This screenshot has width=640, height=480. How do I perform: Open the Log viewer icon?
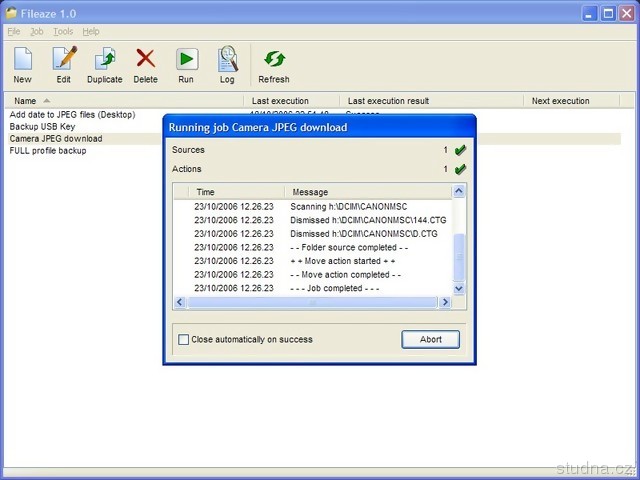[x=227, y=60]
